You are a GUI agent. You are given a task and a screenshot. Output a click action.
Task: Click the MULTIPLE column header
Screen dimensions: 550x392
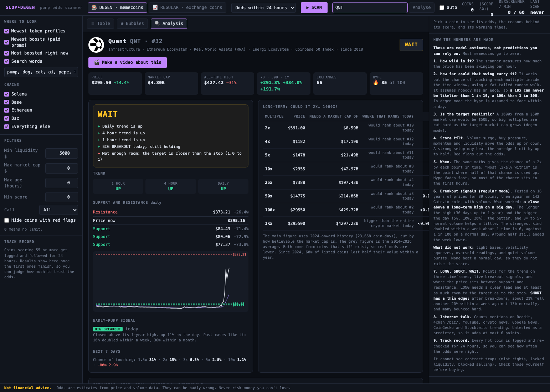click(274, 117)
